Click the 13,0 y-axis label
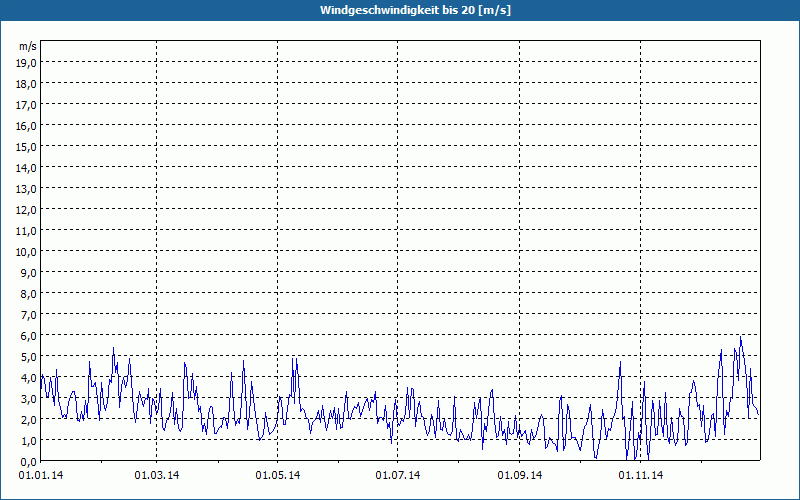Image resolution: width=800 pixels, height=500 pixels. tap(27, 189)
